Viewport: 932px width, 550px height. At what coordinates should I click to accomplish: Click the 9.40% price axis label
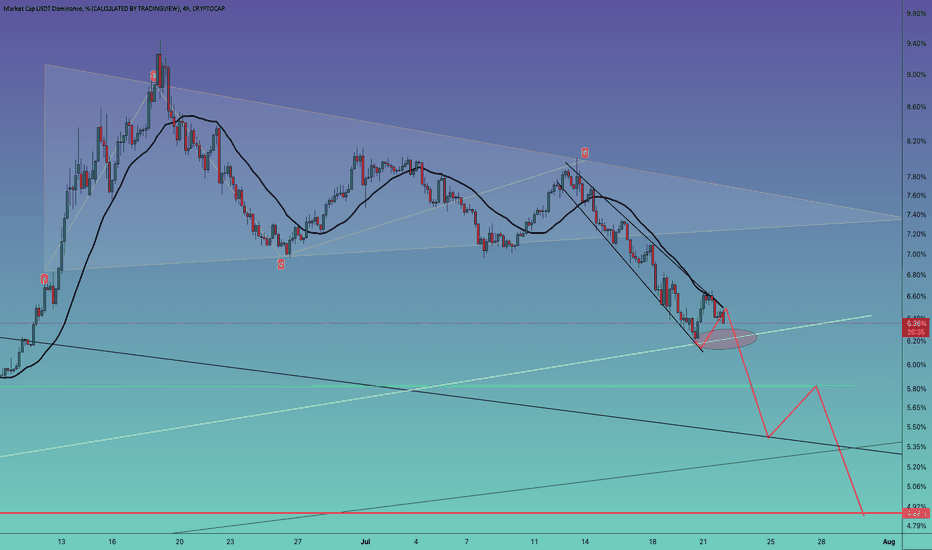tap(916, 43)
